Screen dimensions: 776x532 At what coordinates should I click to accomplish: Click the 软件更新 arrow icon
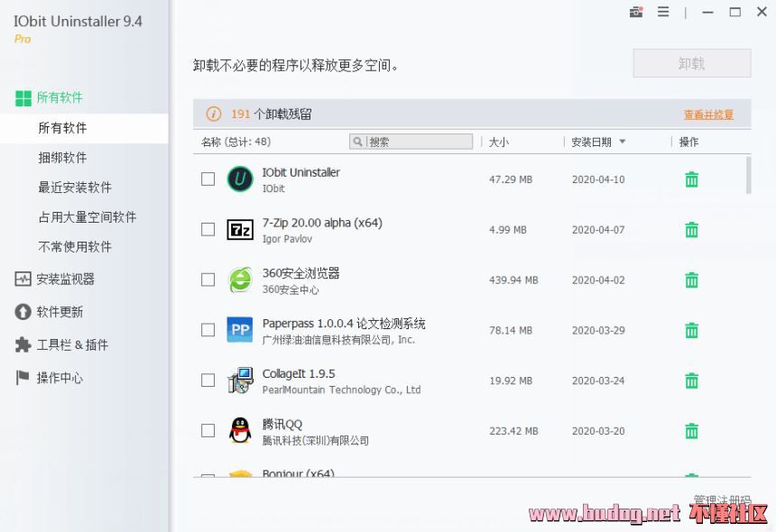[x=23, y=312]
